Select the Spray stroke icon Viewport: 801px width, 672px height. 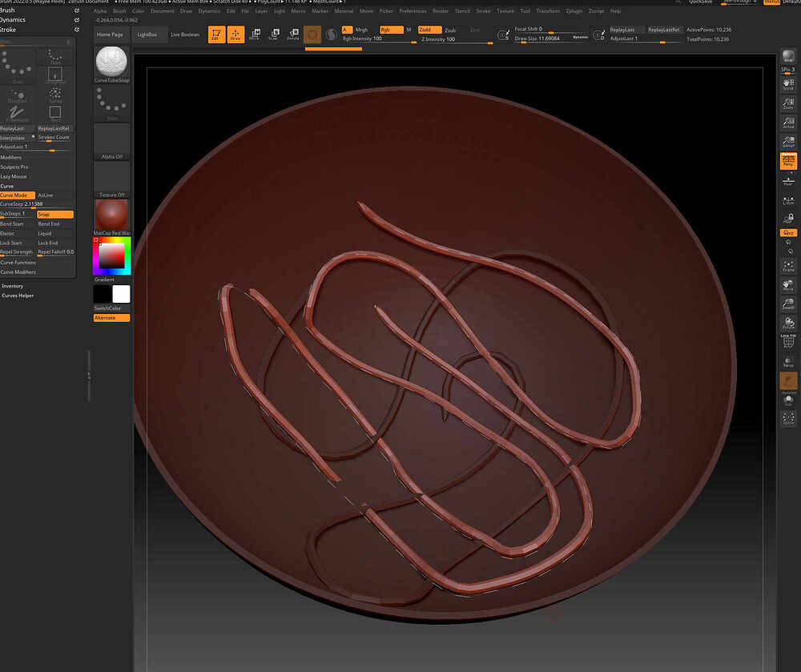(x=55, y=95)
